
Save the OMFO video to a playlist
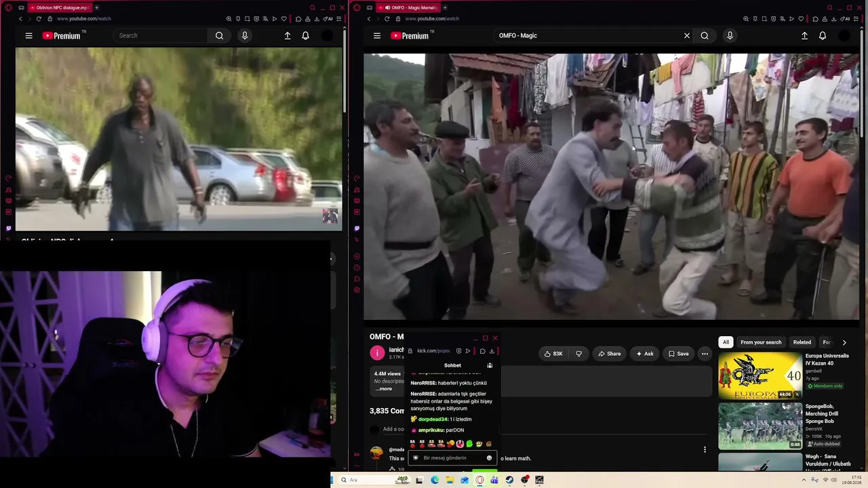(x=678, y=353)
